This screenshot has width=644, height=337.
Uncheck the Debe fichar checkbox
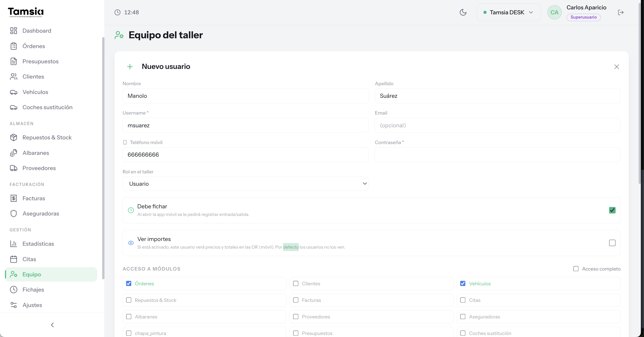click(612, 210)
